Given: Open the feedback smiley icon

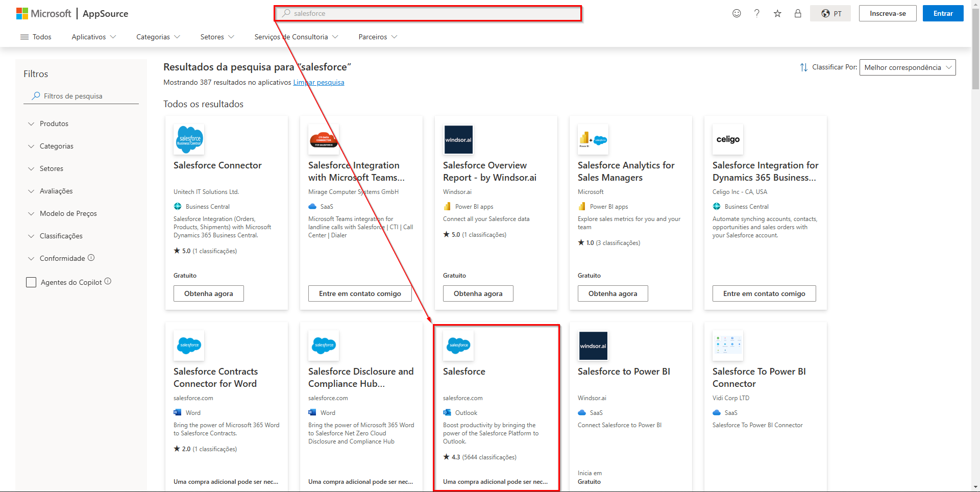Looking at the screenshot, I should point(737,13).
